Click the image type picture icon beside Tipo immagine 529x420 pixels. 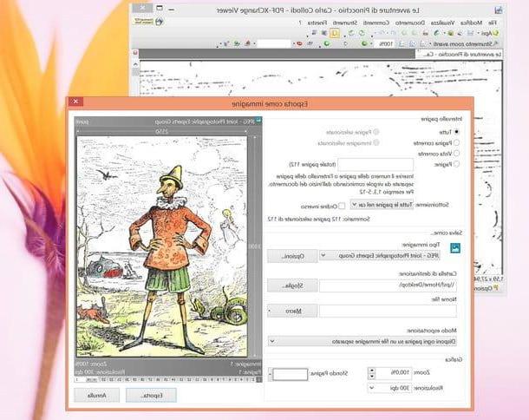(x=455, y=248)
